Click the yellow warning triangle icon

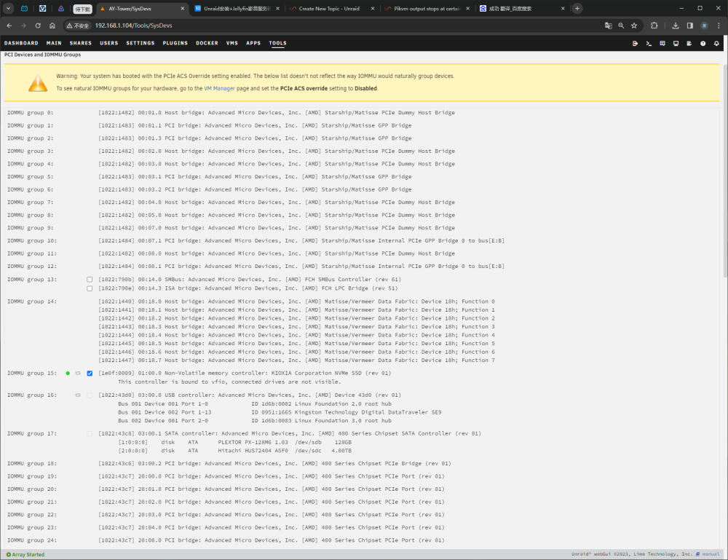[38, 83]
